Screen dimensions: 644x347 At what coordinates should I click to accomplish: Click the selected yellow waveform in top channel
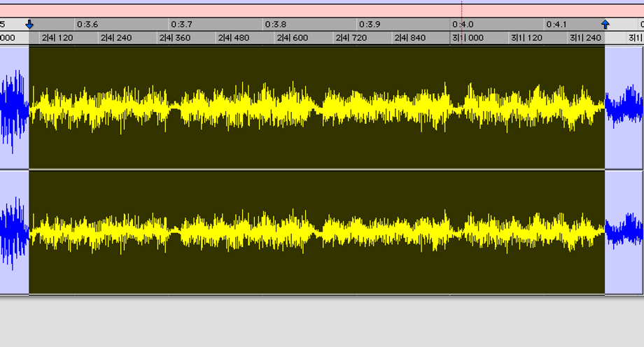pyautogui.click(x=315, y=107)
